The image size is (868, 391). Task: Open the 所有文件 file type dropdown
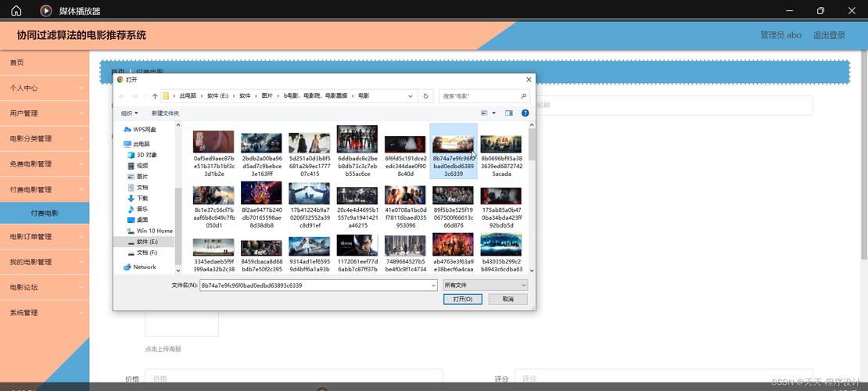485,285
